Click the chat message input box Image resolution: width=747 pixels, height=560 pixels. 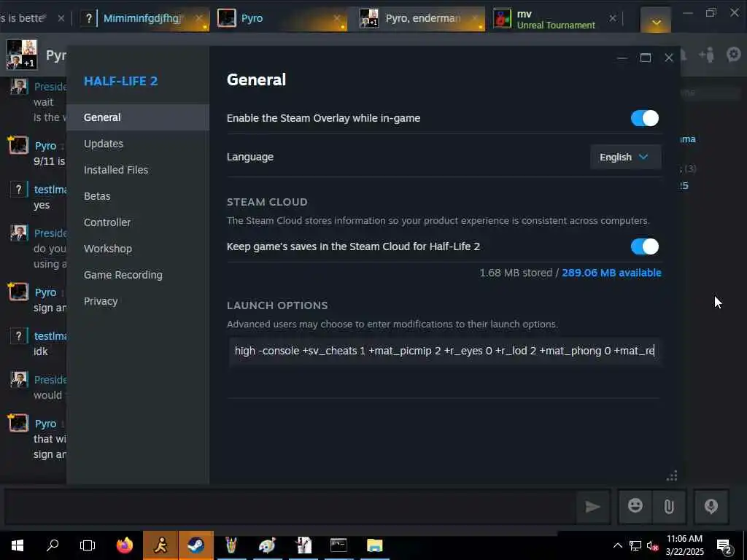coord(290,507)
